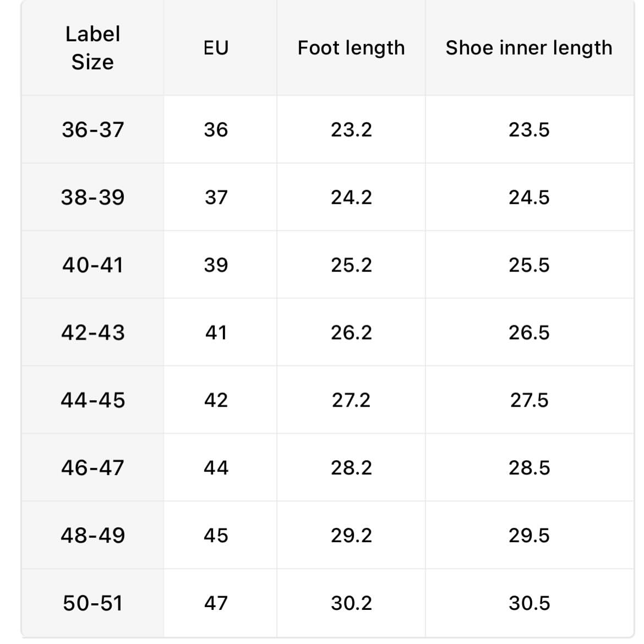Click foot length 23.2 value
The height and width of the screenshot is (644, 644).
point(351,130)
